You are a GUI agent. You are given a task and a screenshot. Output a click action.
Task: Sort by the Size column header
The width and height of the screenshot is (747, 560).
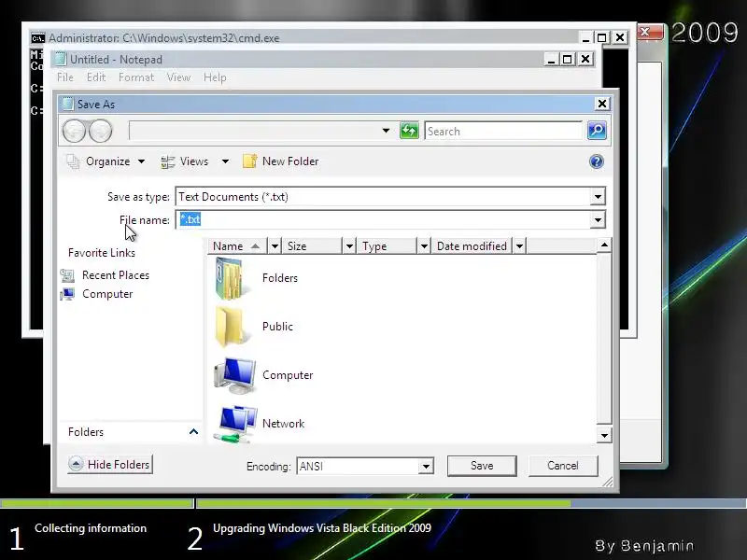pyautogui.click(x=314, y=246)
